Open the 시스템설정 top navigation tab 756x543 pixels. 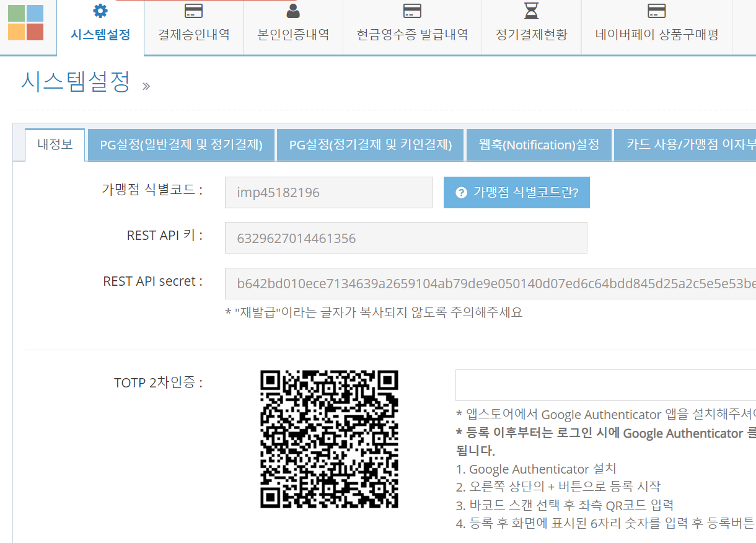click(100, 28)
